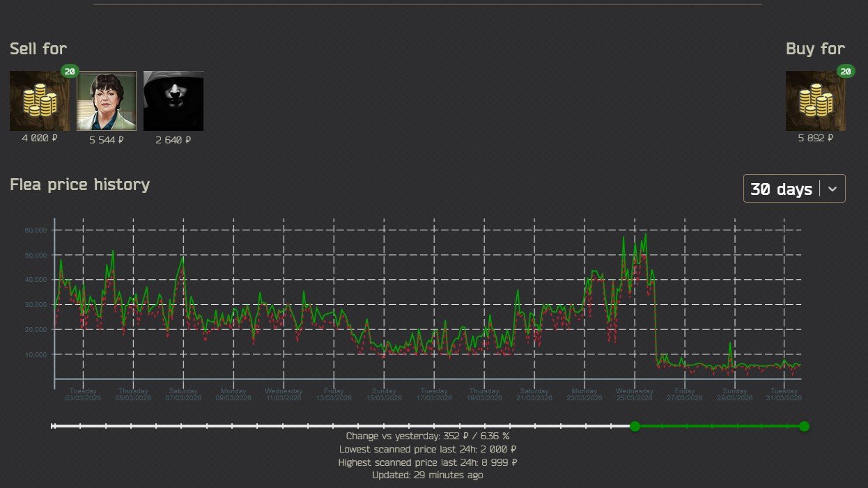Click the flea market coins icon under Sell for
The image size is (868, 488).
39,101
